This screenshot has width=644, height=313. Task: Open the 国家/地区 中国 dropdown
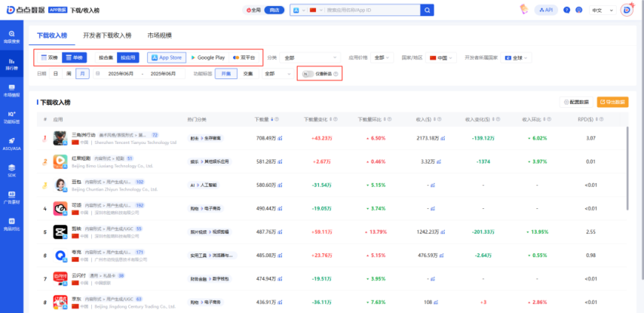coord(441,57)
